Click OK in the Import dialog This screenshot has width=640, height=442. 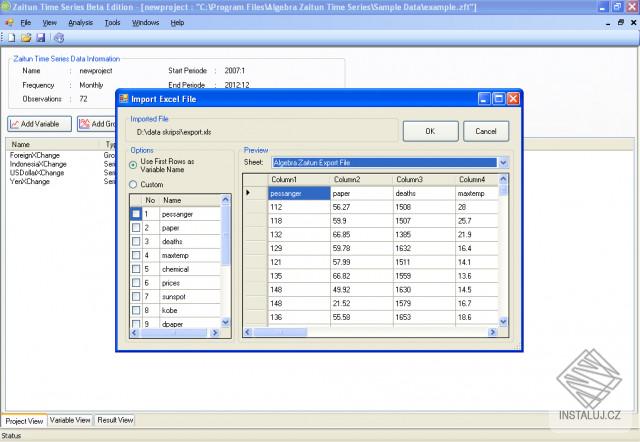pyautogui.click(x=431, y=131)
